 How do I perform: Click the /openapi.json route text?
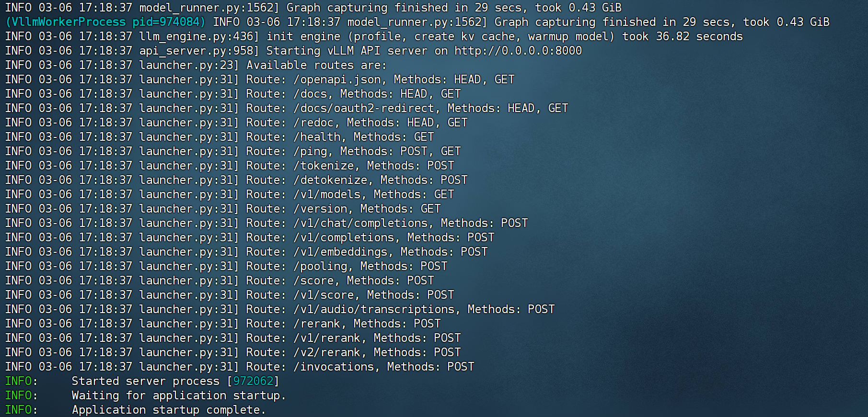[337, 79]
